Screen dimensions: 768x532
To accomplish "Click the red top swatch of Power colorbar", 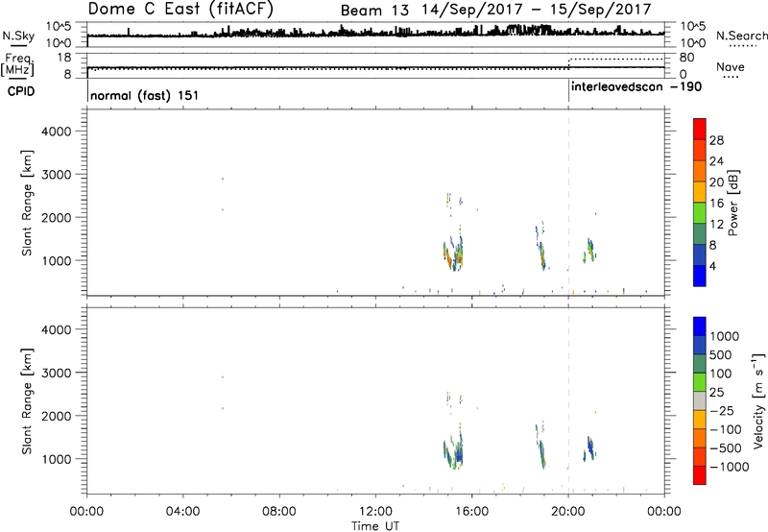I will click(x=700, y=129).
